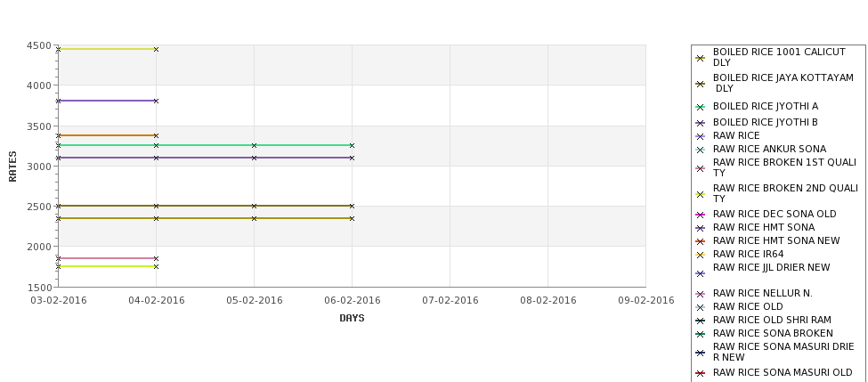Select the BOILED RICE JAYA KOTTAYAM DLY label
Viewport: 868px width, 382px height.
(x=783, y=83)
